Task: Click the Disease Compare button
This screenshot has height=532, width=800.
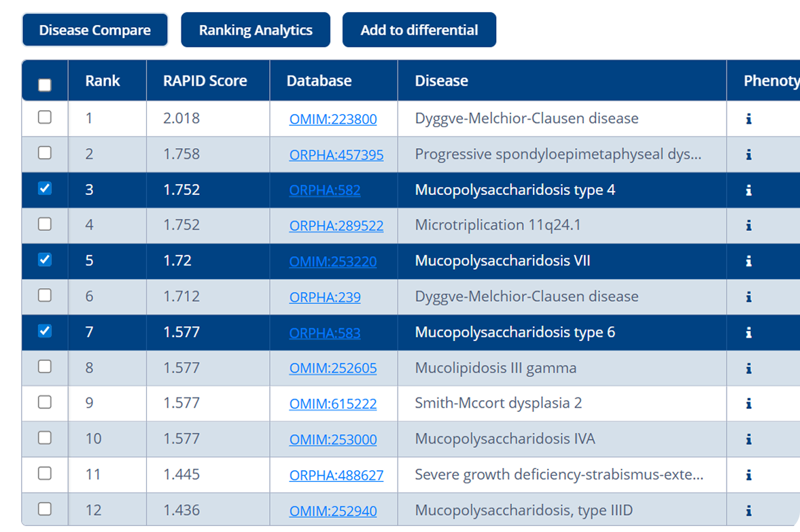Action: [94, 31]
